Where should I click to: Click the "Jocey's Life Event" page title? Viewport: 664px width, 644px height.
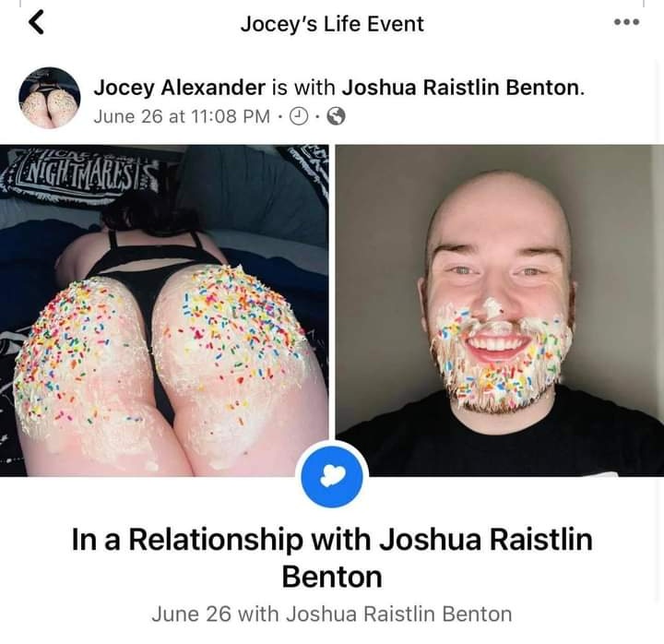[x=332, y=24]
